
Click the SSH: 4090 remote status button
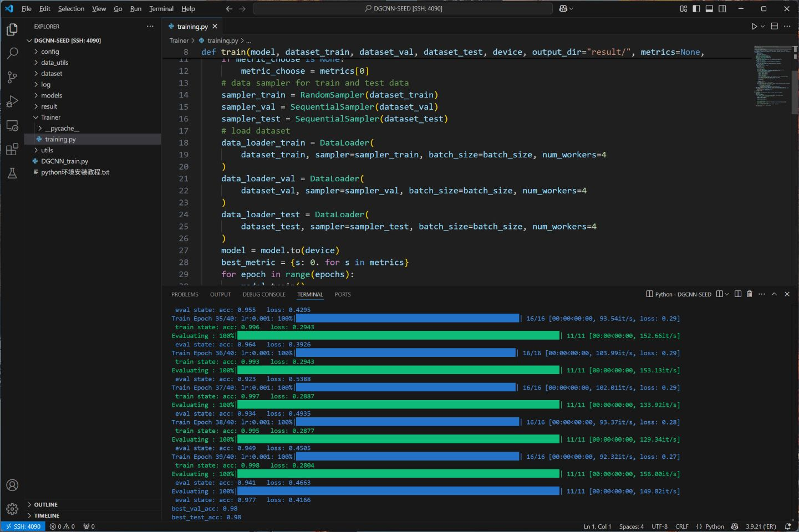pos(23,526)
